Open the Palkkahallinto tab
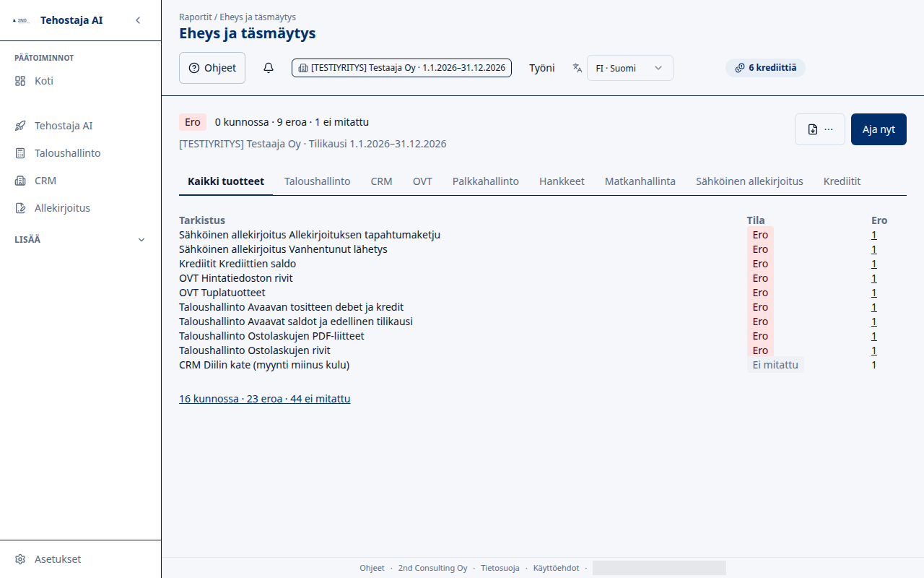924x578 pixels. tap(486, 181)
